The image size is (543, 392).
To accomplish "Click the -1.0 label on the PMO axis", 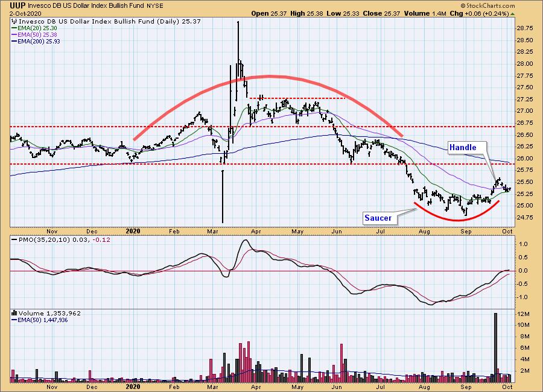I will (522, 297).
